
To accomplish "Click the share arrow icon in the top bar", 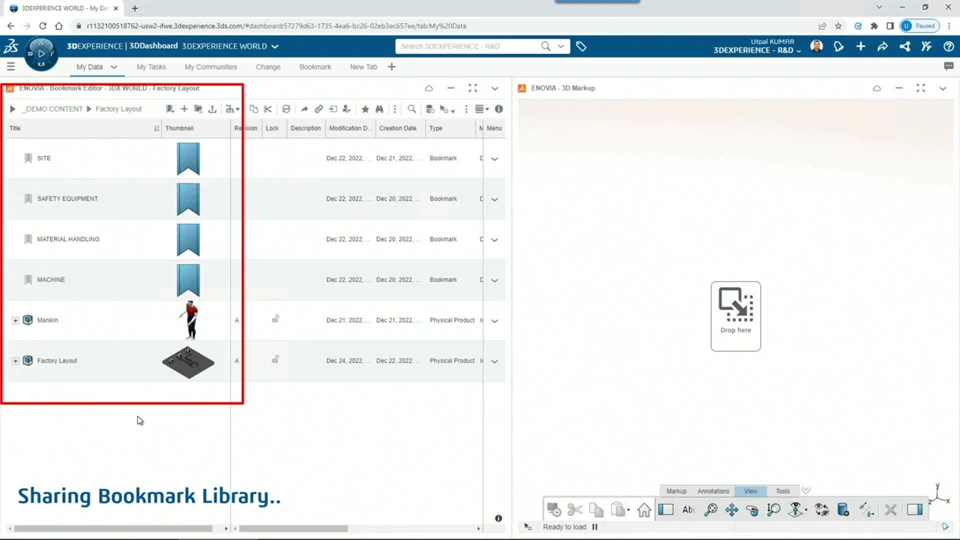I will tap(882, 47).
